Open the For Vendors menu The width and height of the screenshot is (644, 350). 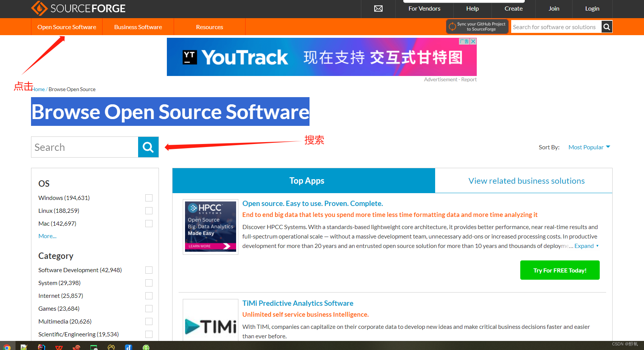(x=424, y=9)
